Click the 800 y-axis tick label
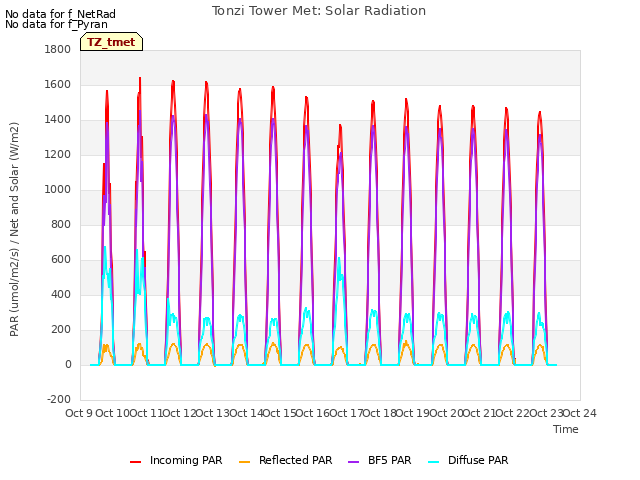 point(61,224)
